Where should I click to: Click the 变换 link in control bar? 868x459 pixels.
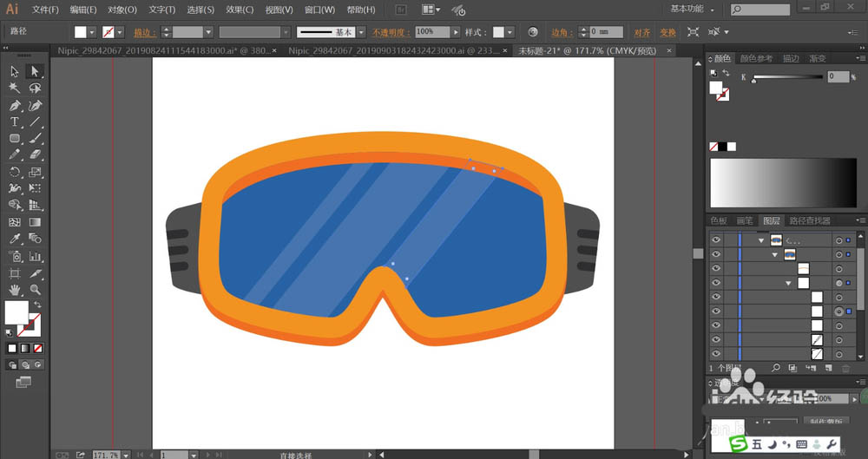[667, 31]
